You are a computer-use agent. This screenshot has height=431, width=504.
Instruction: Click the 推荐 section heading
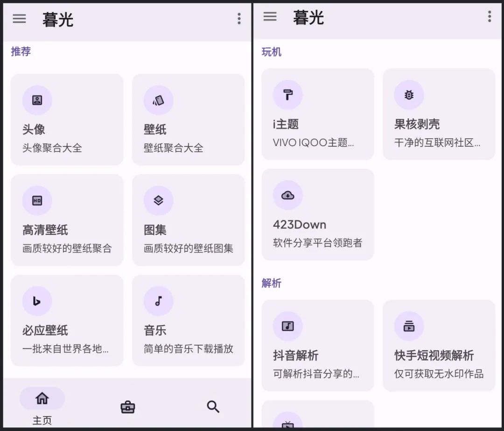point(21,51)
